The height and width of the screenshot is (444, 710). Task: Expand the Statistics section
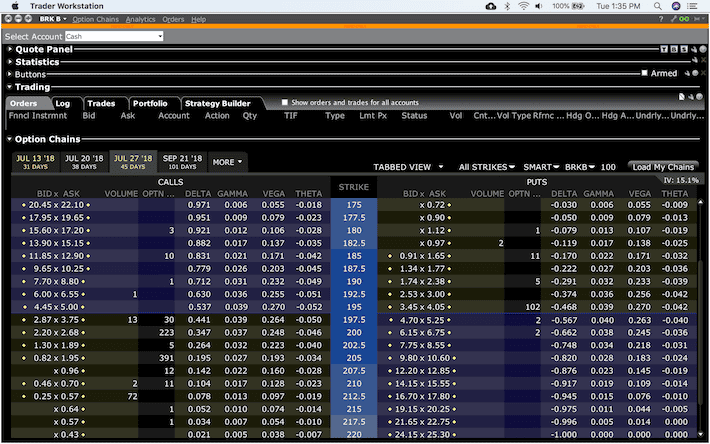pos(10,62)
